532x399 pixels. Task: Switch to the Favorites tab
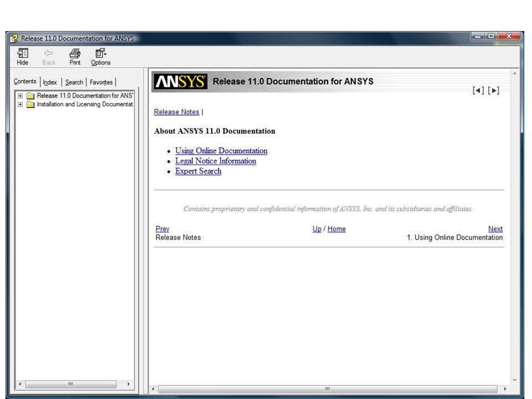point(101,83)
